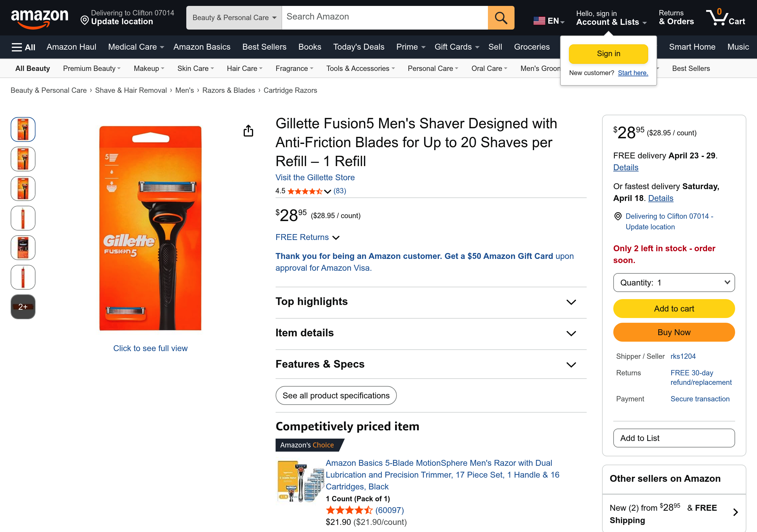Click the Buy Now button
The width and height of the screenshot is (757, 532).
click(674, 332)
